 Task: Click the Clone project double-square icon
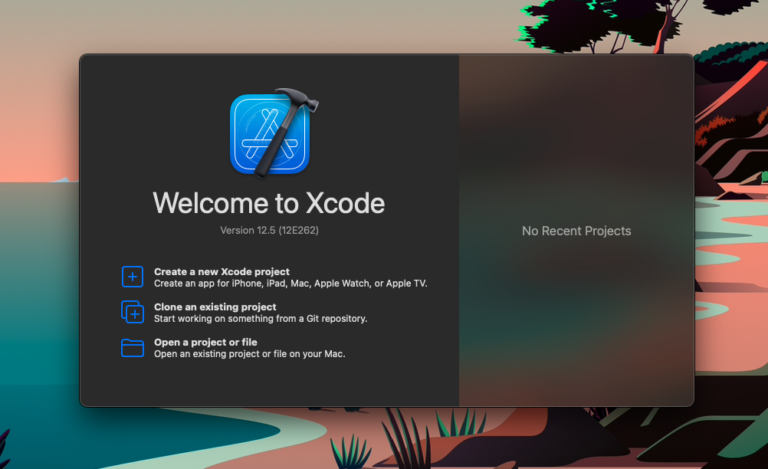[x=132, y=312]
